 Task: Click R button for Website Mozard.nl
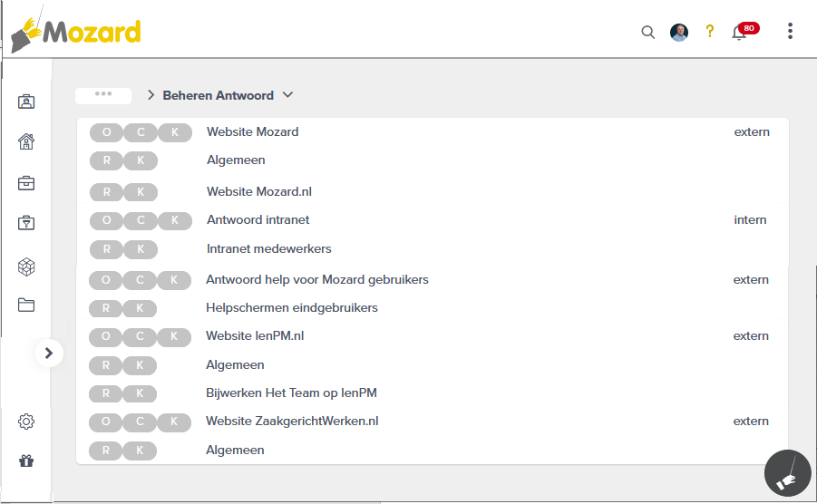click(106, 192)
